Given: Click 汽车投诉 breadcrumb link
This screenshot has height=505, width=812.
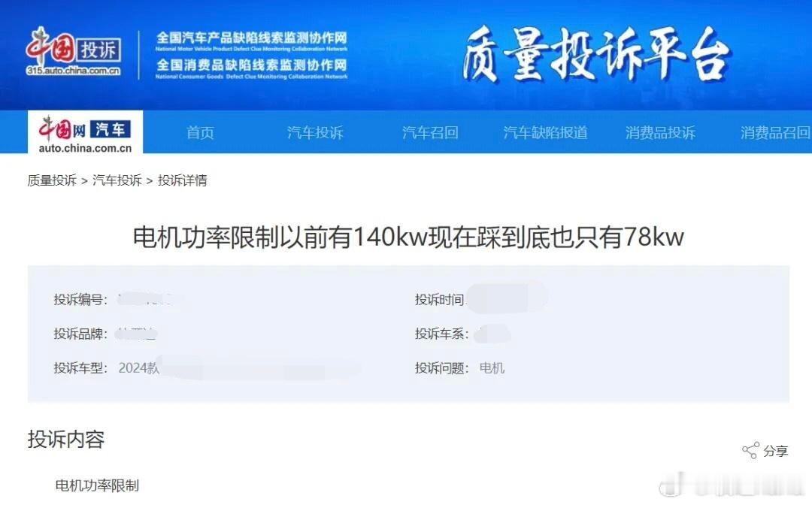Looking at the screenshot, I should click(117, 180).
